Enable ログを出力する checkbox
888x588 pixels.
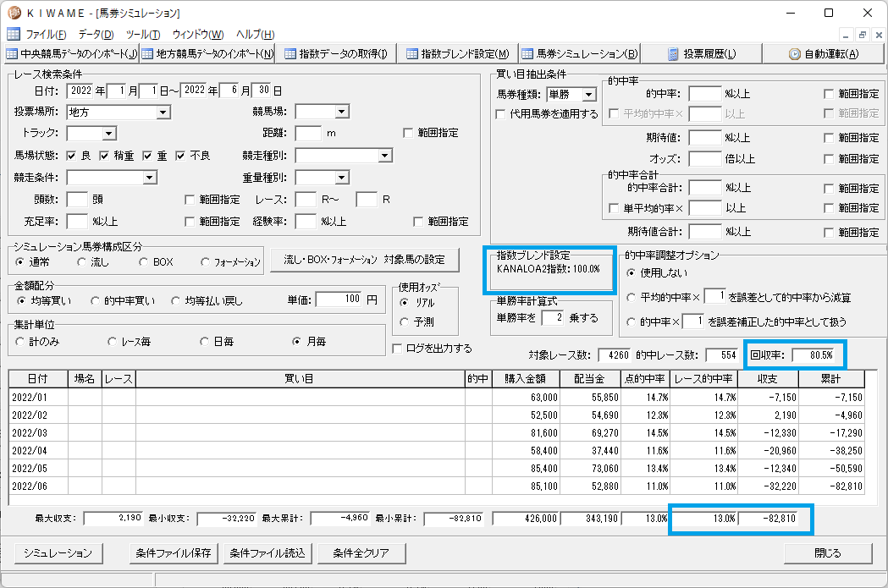coord(397,349)
